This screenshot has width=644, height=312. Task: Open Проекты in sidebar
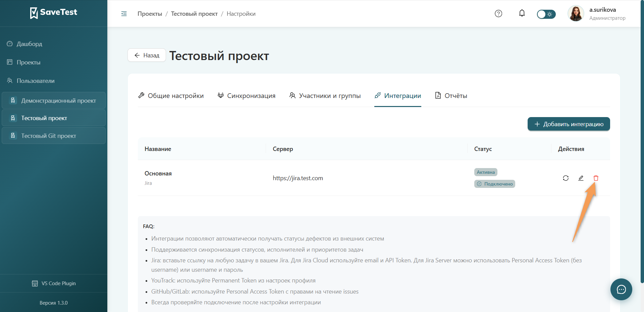click(x=54, y=62)
